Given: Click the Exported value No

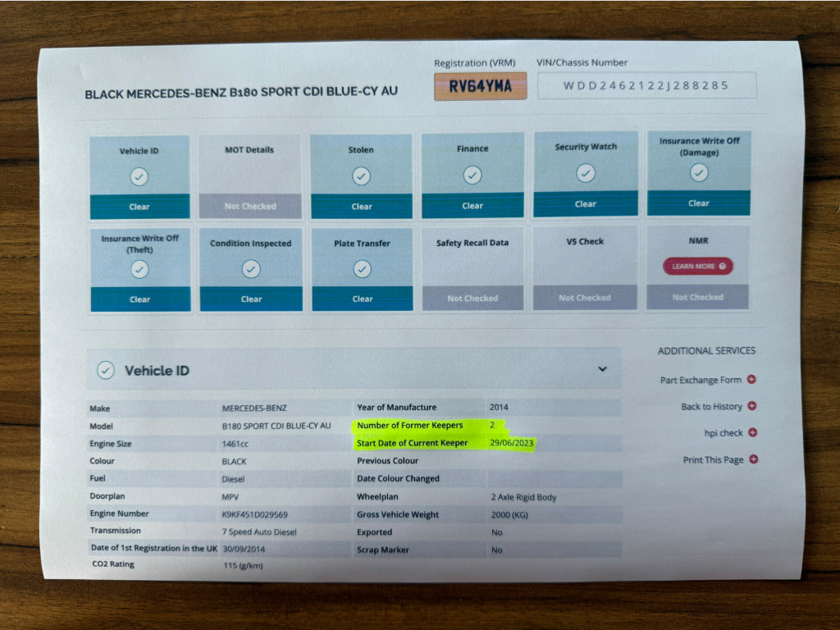Looking at the screenshot, I should coord(497,532).
